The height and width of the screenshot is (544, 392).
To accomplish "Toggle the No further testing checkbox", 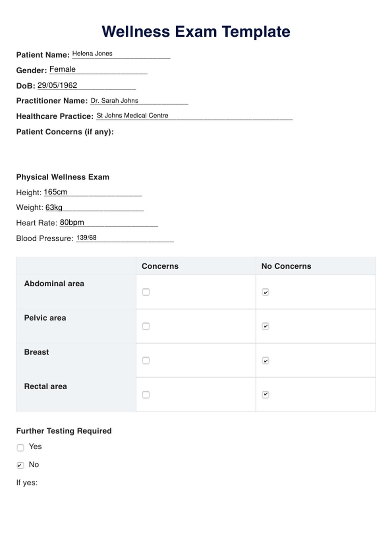I will (x=20, y=465).
